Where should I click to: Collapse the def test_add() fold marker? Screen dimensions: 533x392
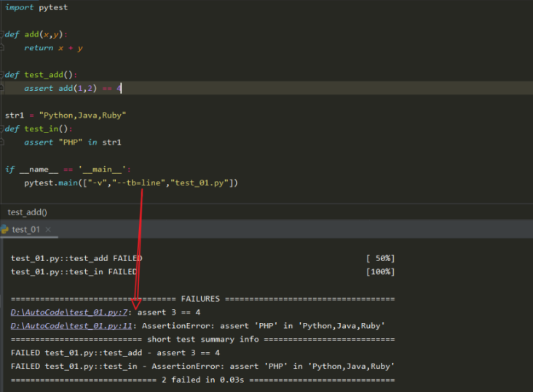[x=1, y=75]
